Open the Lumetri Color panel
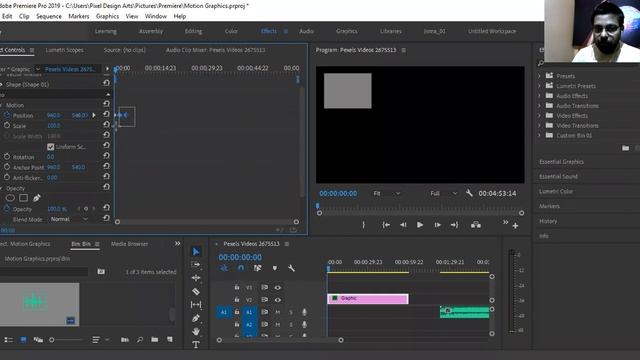Image resolution: width=640 pixels, height=360 pixels. pyautogui.click(x=556, y=191)
